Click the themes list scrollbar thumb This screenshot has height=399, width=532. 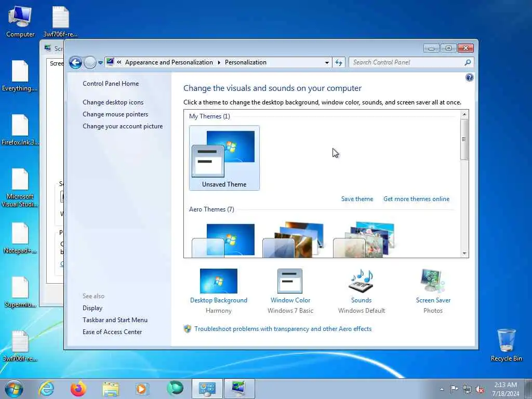[x=464, y=139]
